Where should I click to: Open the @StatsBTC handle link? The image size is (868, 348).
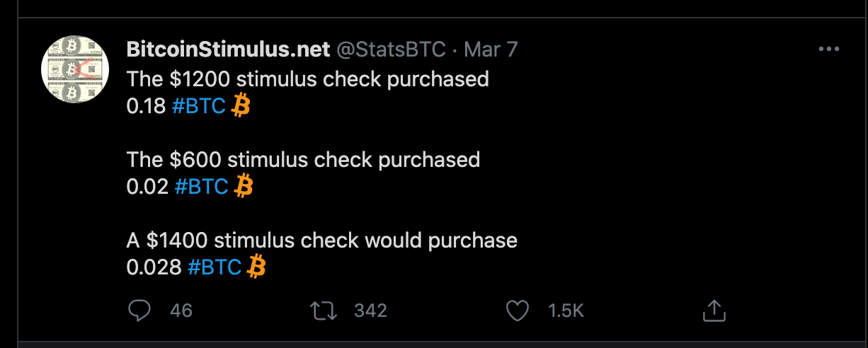point(391,50)
